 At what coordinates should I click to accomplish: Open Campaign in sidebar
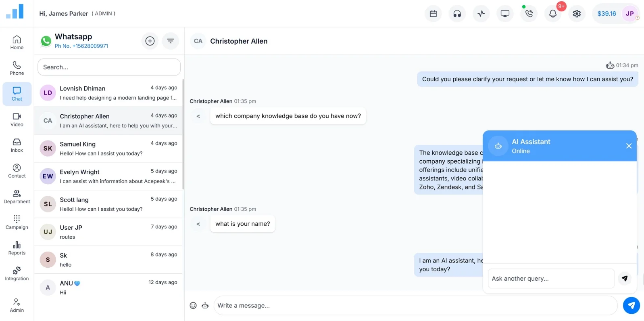(17, 222)
